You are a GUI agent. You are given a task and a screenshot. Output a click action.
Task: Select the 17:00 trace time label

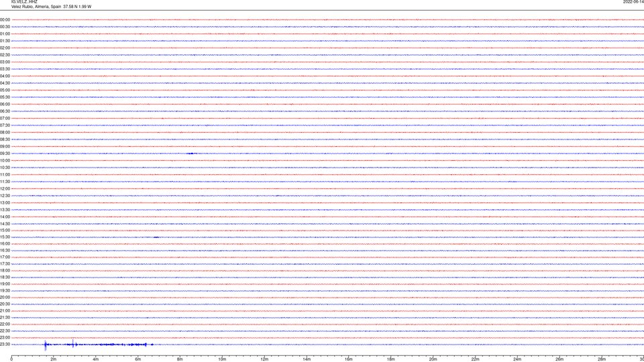[5, 257]
